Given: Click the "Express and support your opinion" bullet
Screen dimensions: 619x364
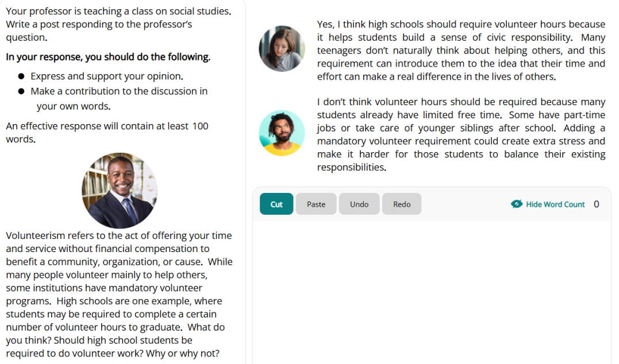Looking at the screenshot, I should click(107, 76).
